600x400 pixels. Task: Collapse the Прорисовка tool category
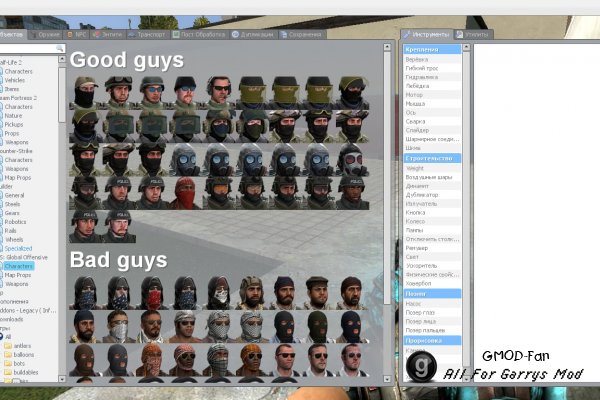pos(432,340)
